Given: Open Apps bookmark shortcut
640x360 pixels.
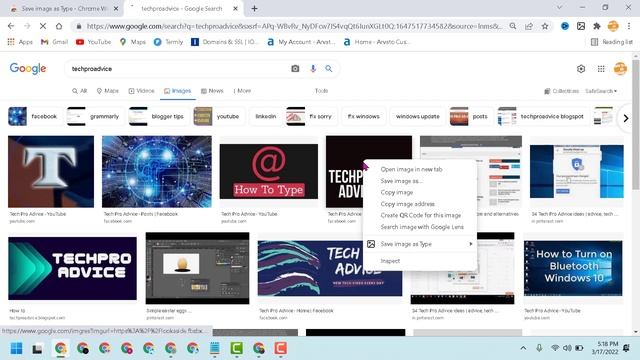Looking at the screenshot, I should pos(20,42).
